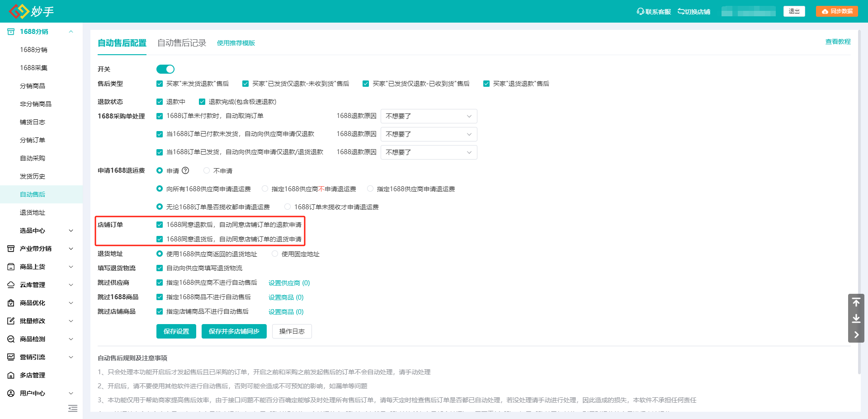This screenshot has width=868, height=419.
Task: Open 1688采集 in sidebar
Action: click(34, 68)
